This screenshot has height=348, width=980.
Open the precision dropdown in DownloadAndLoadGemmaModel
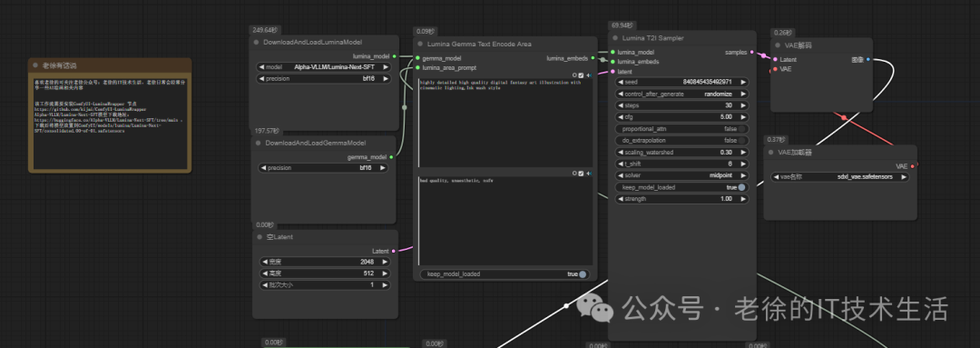tap(323, 168)
